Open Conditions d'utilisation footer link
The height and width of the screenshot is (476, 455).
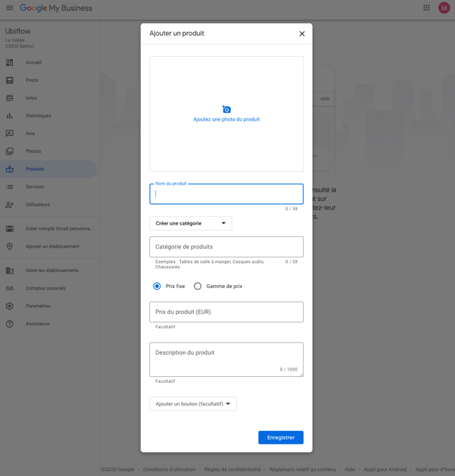pyautogui.click(x=169, y=470)
